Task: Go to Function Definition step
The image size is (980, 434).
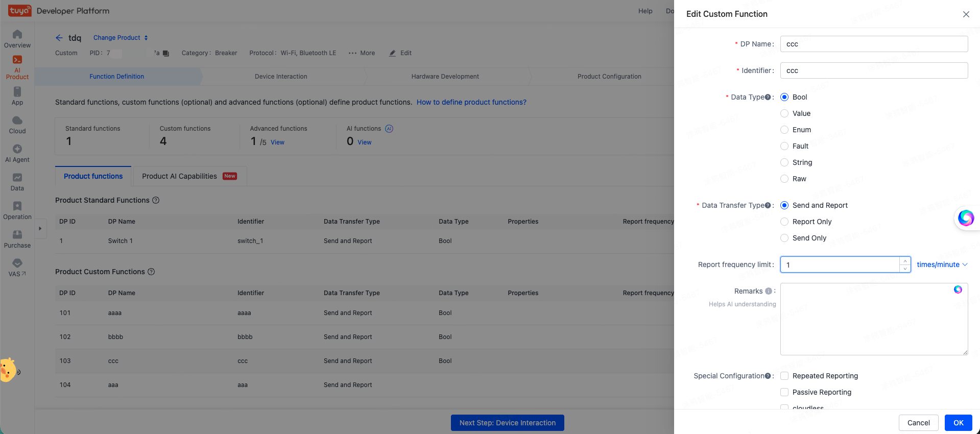Action: coord(117,77)
